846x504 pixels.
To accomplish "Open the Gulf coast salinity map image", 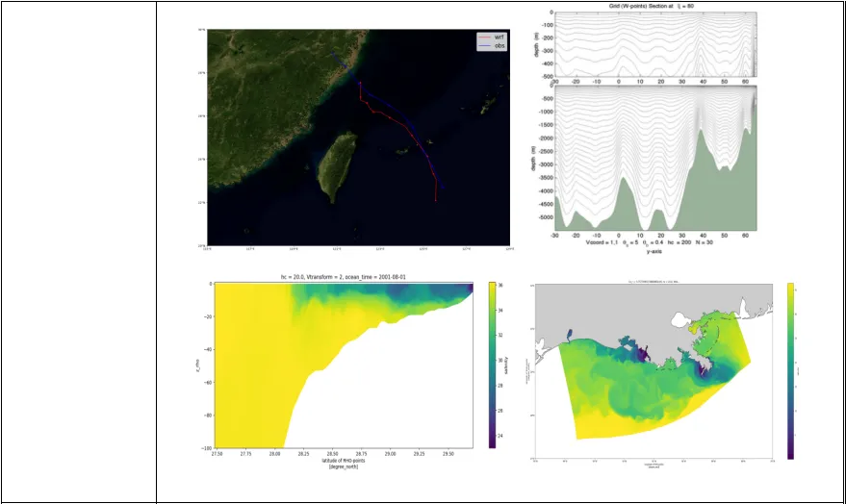I will (x=654, y=372).
